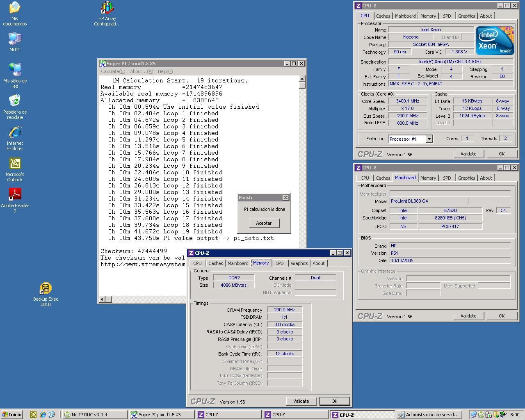Open the Calculate menu in Super PI
The width and height of the screenshot is (525, 420).
[113, 71]
